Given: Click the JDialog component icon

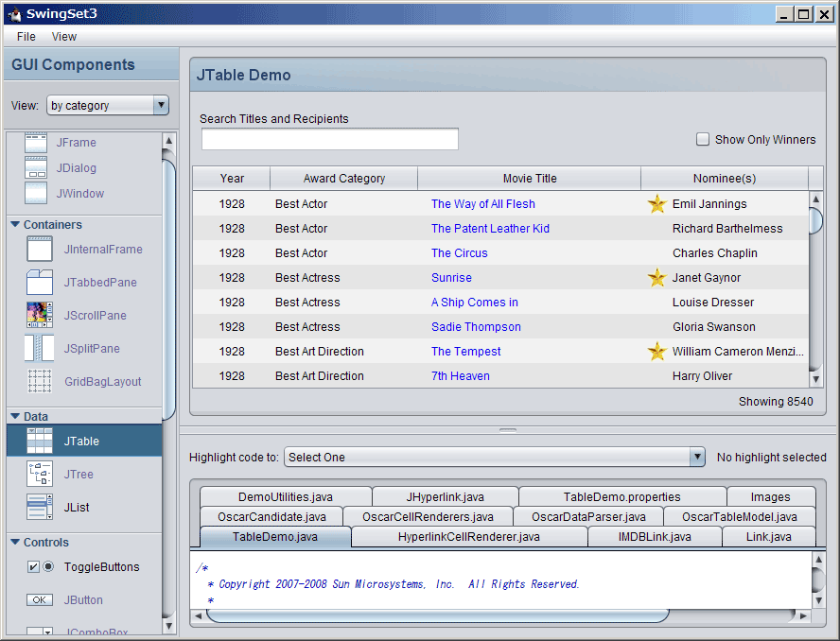Looking at the screenshot, I should [x=36, y=167].
